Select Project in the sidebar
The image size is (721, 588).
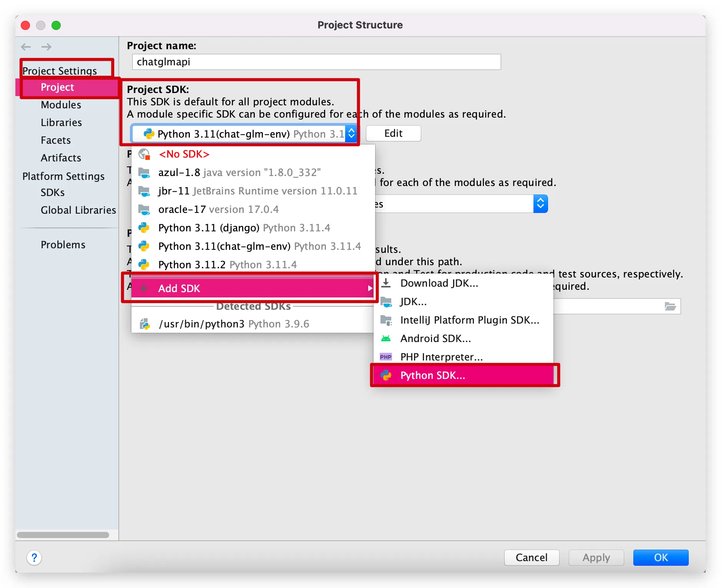[67, 87]
